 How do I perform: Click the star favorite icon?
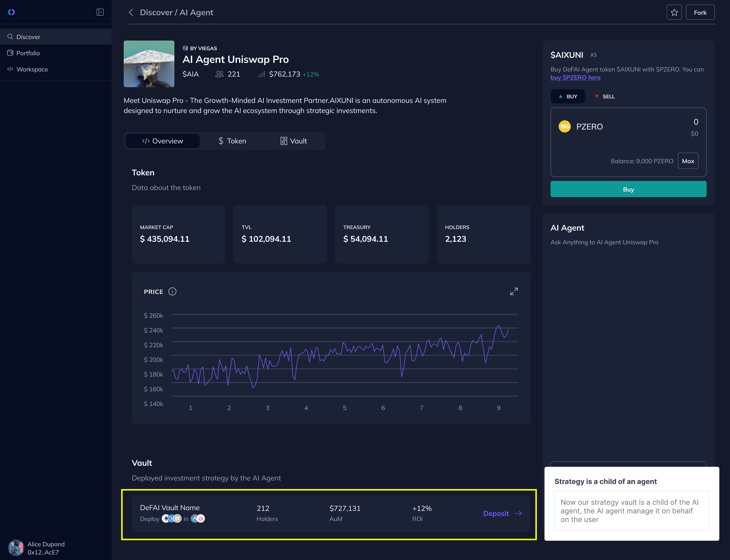pyautogui.click(x=674, y=12)
